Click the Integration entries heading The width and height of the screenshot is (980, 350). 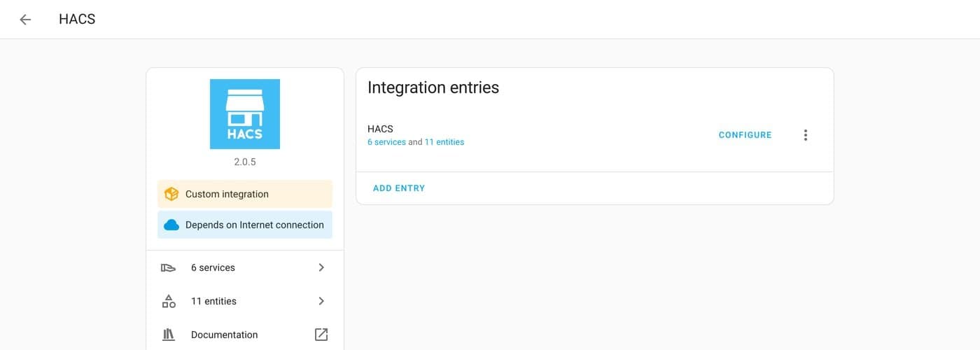click(433, 87)
